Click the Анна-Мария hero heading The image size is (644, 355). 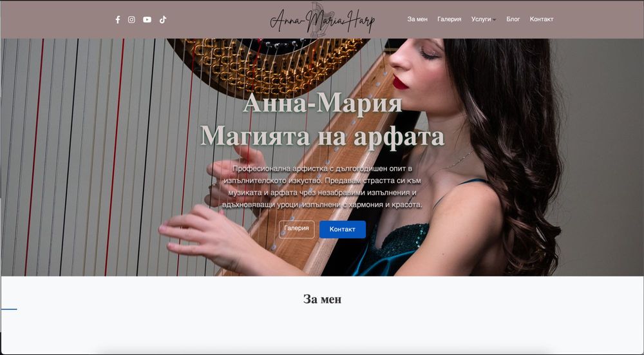(323, 103)
